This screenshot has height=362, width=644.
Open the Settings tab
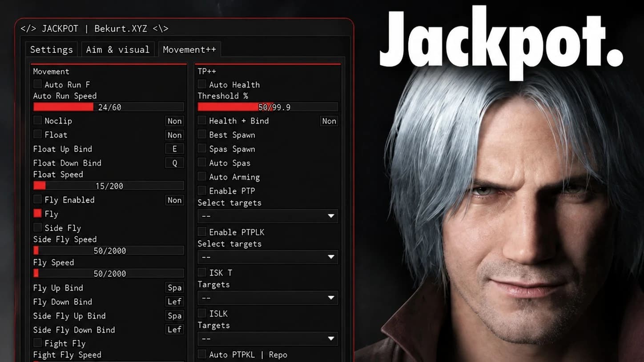coord(51,49)
